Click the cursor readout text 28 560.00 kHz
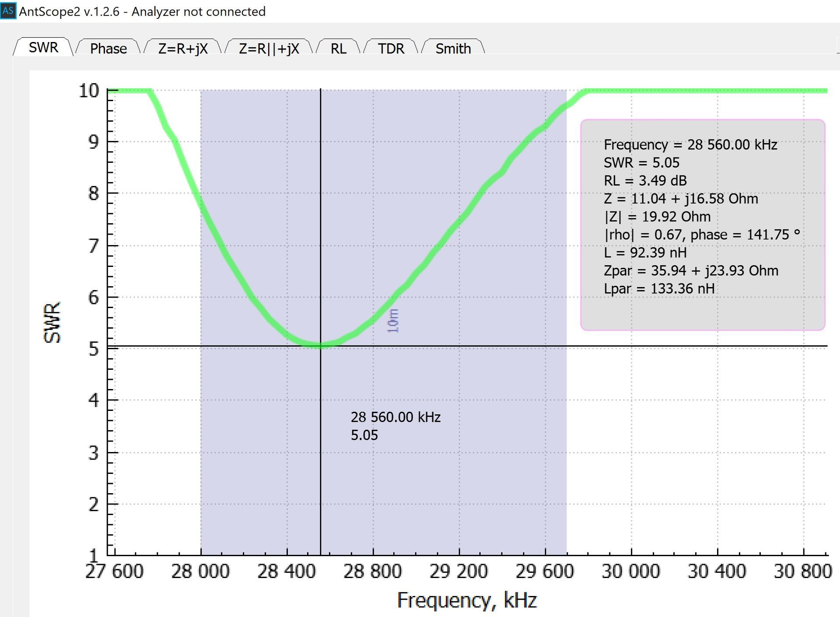This screenshot has width=840, height=617. tap(395, 417)
